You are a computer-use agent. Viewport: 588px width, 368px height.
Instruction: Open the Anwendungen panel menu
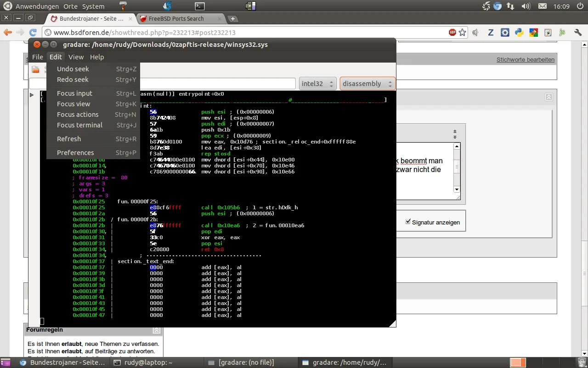point(37,6)
